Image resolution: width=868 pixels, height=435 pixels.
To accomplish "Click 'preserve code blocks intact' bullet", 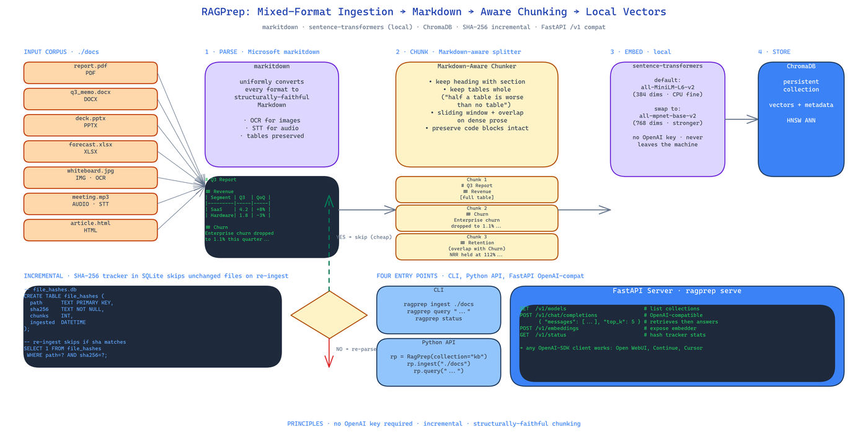I will tap(477, 128).
